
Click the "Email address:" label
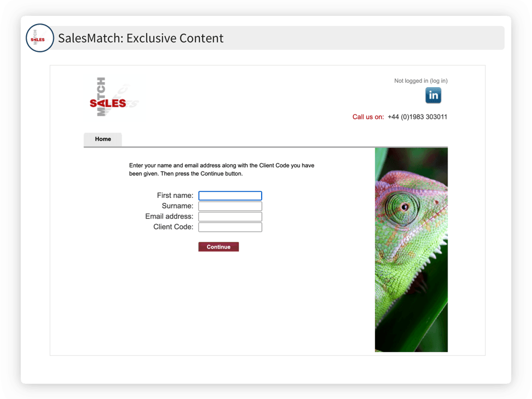170,216
